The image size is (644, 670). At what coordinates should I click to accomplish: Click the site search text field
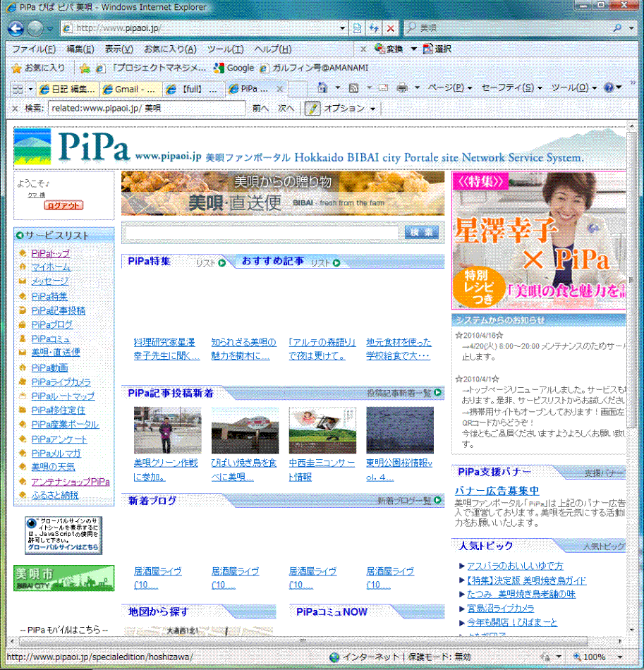coord(262,233)
